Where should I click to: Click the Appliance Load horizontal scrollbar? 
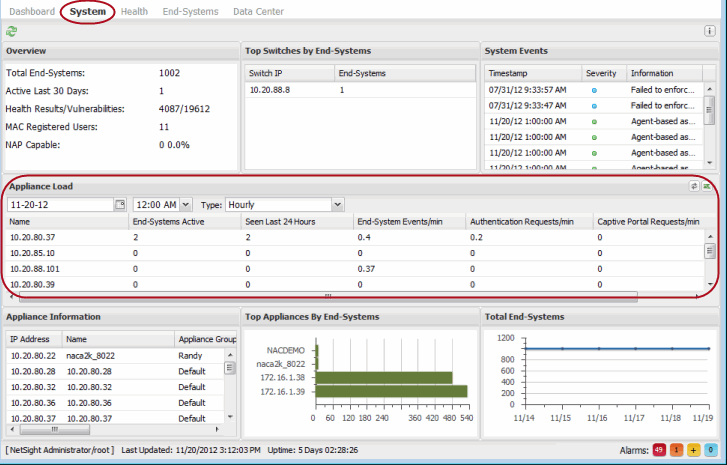pos(330,296)
